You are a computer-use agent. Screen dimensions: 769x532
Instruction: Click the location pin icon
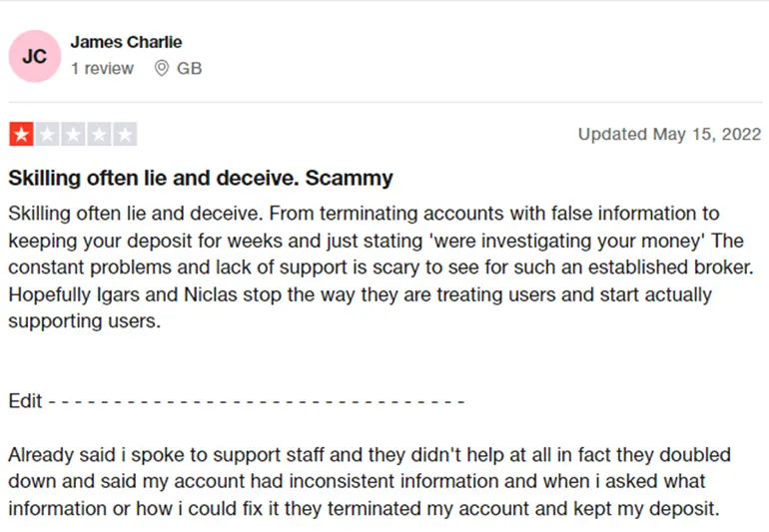pos(162,68)
